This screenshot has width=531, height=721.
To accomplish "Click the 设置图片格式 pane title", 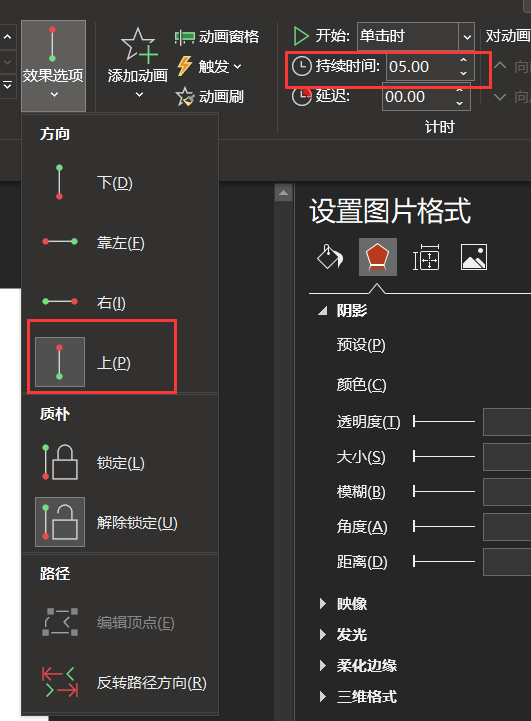I will click(x=390, y=211).
